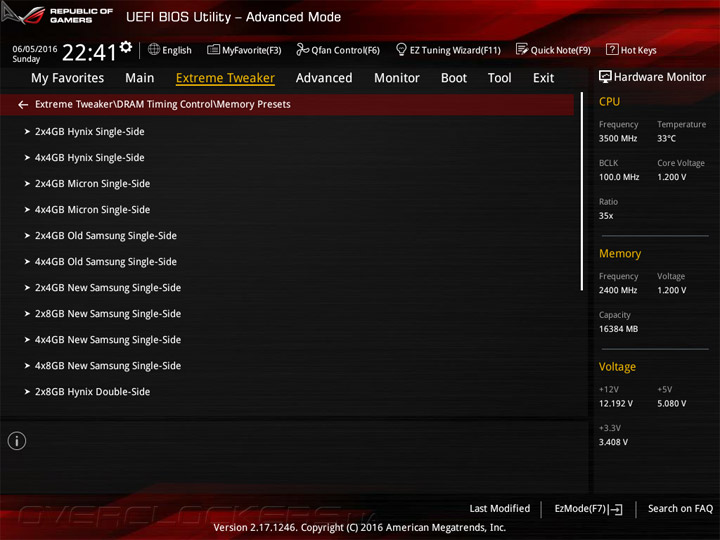
Task: Open Quick Note(F9) label
Action: [x=561, y=50]
